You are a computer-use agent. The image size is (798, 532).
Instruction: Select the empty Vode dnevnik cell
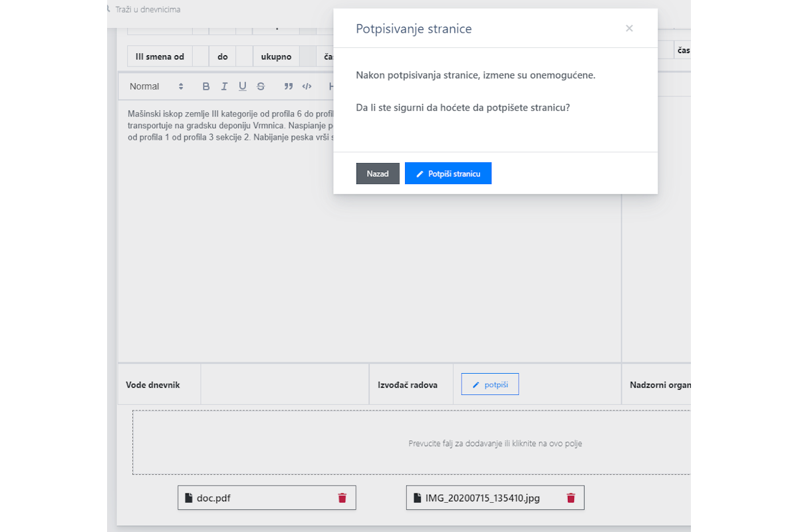click(285, 385)
